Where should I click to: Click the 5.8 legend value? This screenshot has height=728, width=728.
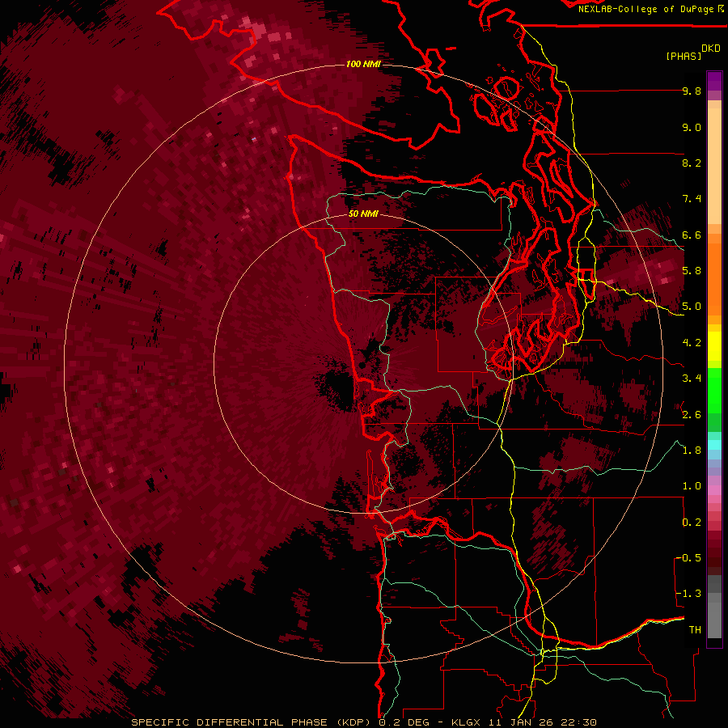(x=692, y=271)
